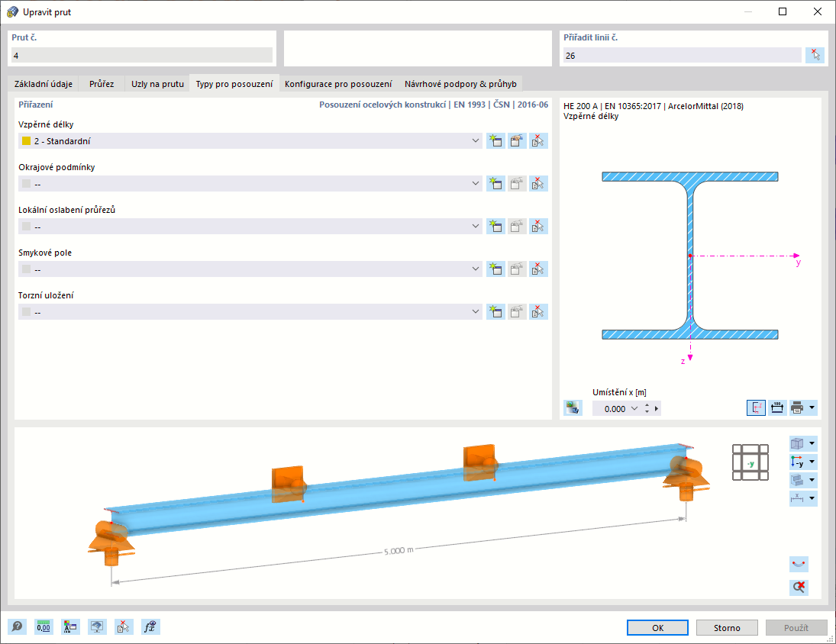Switch to Uzly na prutu tab
Image resolution: width=836 pixels, height=644 pixels.
(x=157, y=84)
